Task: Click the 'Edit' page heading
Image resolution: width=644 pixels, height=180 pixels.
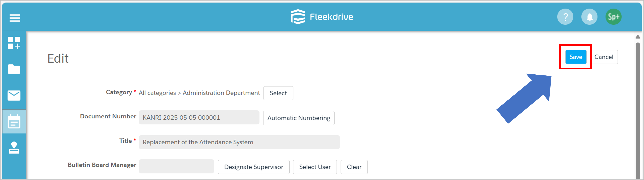Action: pos(58,59)
